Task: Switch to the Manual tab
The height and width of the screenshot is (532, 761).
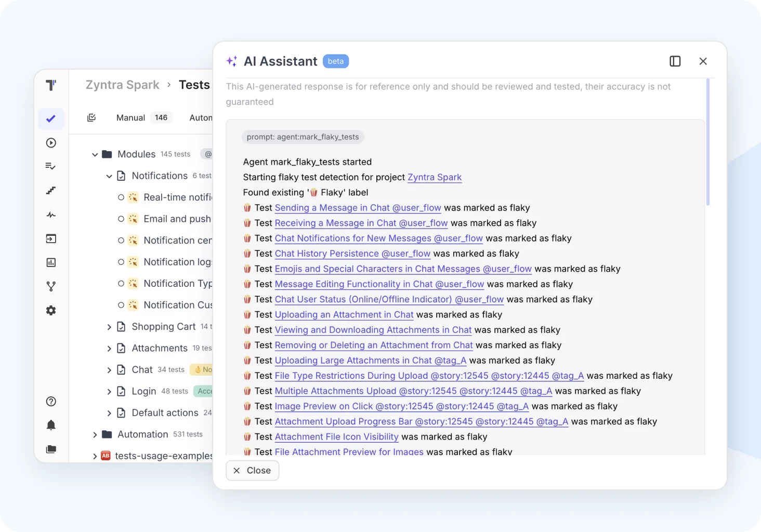Action: [x=130, y=118]
